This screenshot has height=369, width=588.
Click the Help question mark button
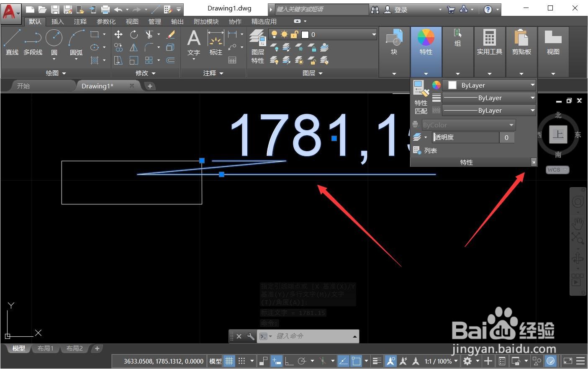click(488, 9)
